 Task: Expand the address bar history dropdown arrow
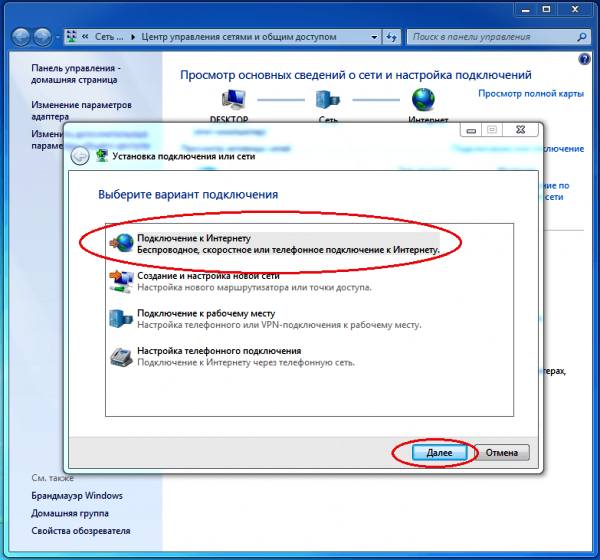pos(374,37)
